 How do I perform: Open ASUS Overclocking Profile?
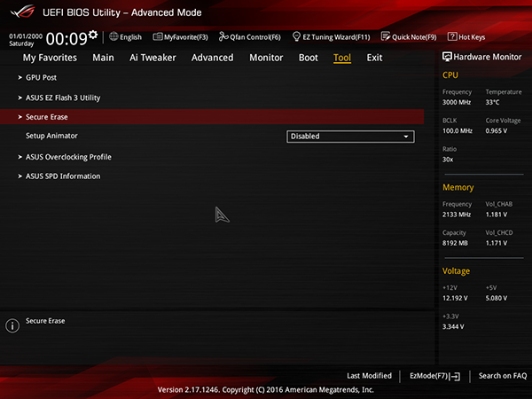coord(68,157)
